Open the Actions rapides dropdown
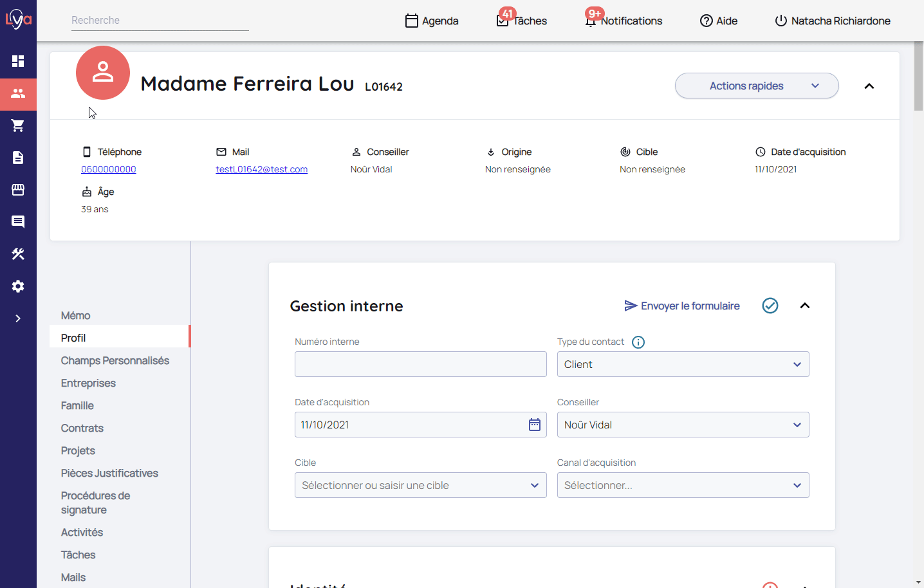 coord(756,86)
